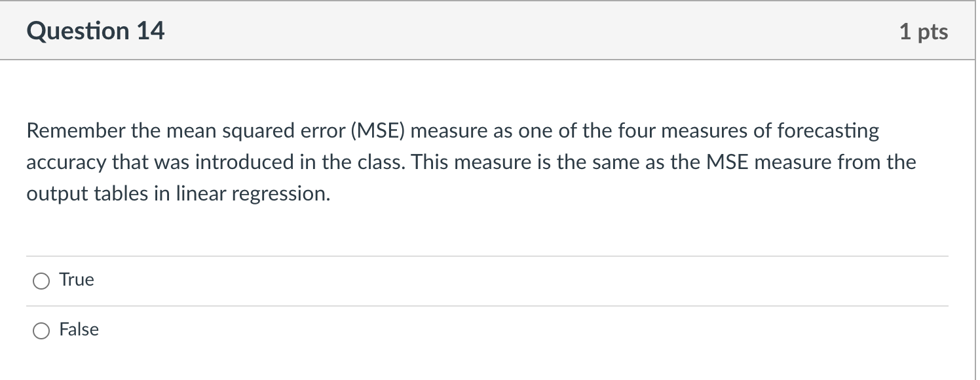Screen dimensions: 980x380
Task: Select the circular button beside True
Action: click(x=41, y=280)
